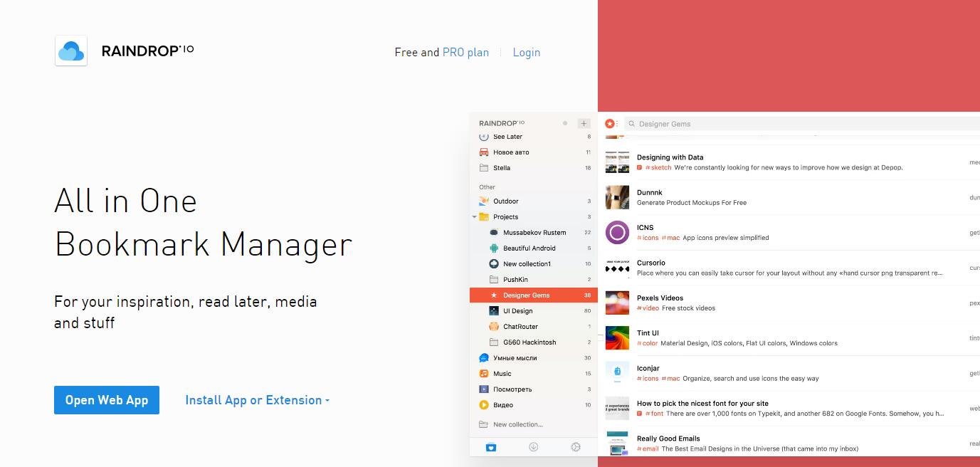The image size is (980, 467).
Task: Click #mac tag under ICNS
Action: pyautogui.click(x=670, y=238)
